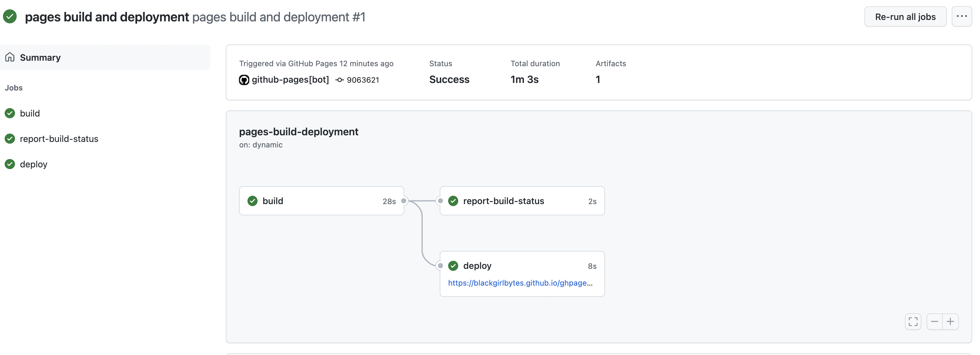Screen dimensions: 980x355
Task: Select the Summary tab in sidebar
Action: [x=105, y=57]
